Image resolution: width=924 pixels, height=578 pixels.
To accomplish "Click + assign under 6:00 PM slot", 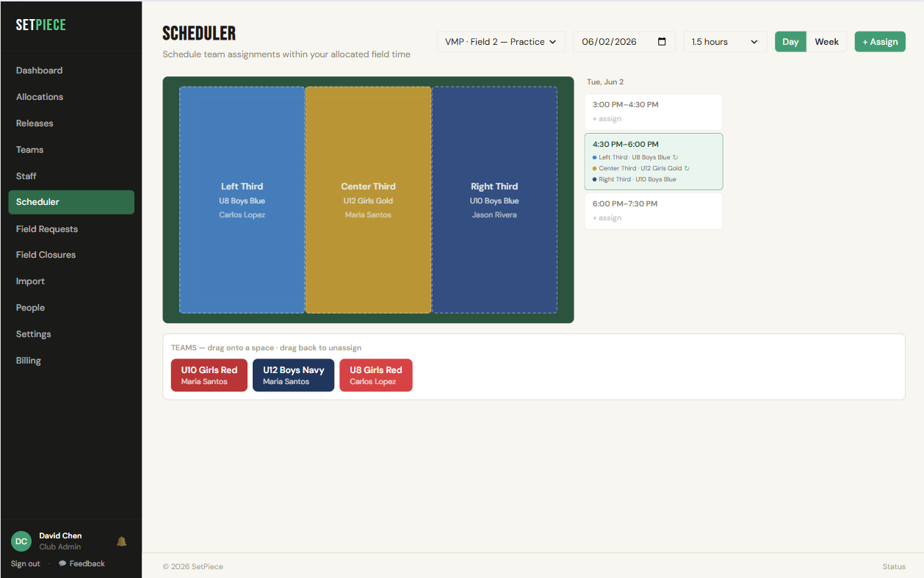I will coord(607,218).
